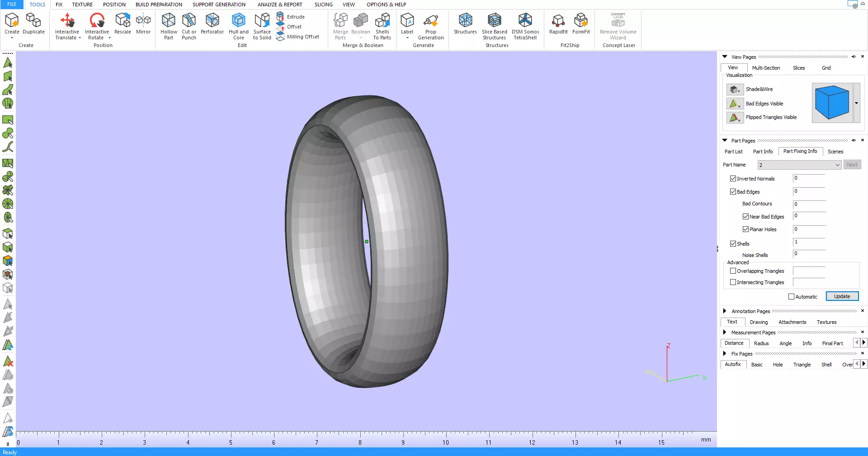Launch DSM Somos TetraShell
This screenshot has height=456, width=868.
pos(525,26)
